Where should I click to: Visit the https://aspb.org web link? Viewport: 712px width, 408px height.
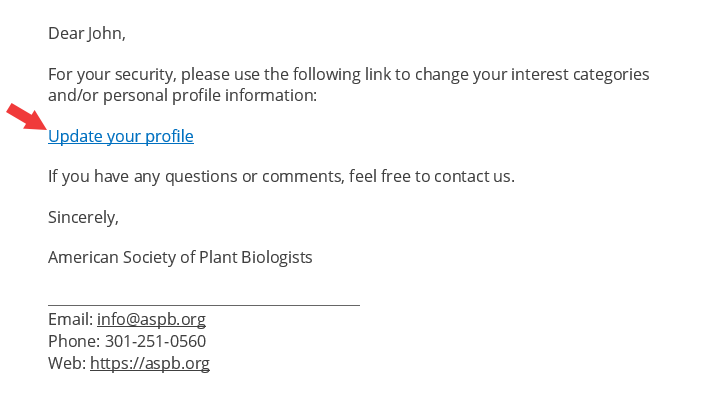point(150,364)
